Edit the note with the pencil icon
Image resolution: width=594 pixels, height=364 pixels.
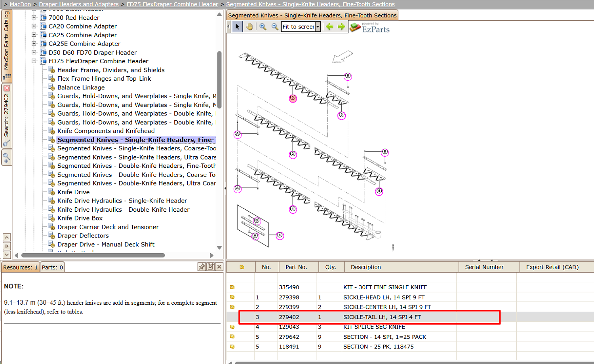tap(211, 267)
